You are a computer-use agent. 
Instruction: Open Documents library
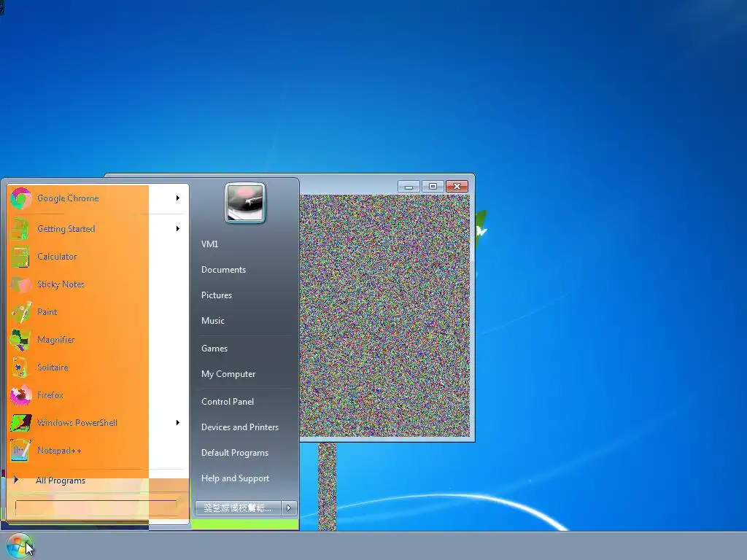[x=223, y=270]
